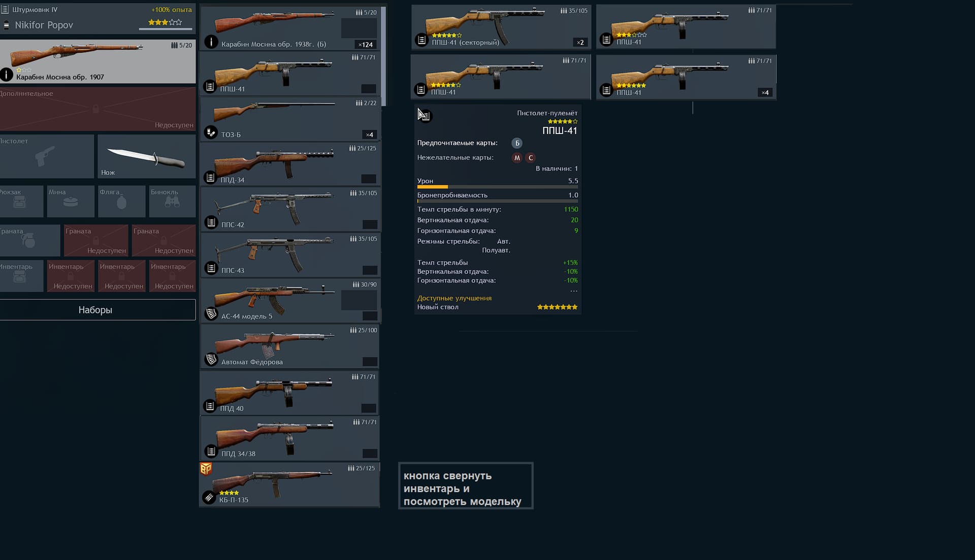Screen dimensions: 975x560
Task: Click the weapon list scrollbar
Action: (x=384, y=56)
